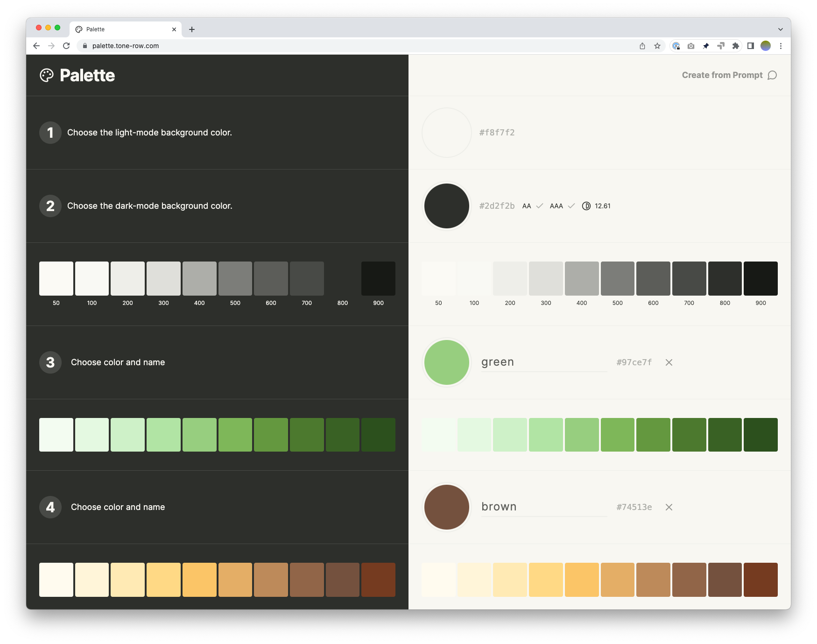Viewport: 817px width, 644px height.
Task: Click the AAA checkmark indicator
Action: pos(571,206)
